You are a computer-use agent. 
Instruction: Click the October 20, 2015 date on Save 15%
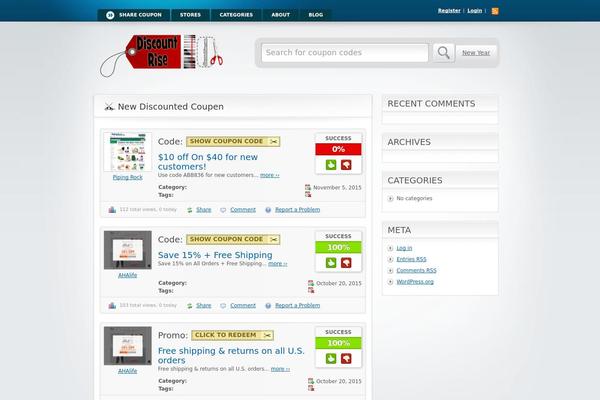[x=339, y=283]
